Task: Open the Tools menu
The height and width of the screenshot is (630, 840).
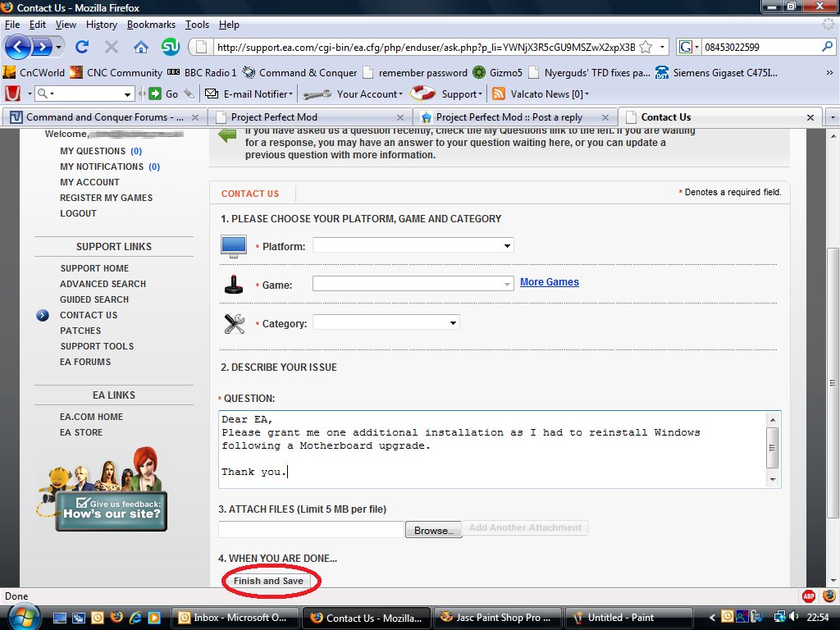Action: 197,25
